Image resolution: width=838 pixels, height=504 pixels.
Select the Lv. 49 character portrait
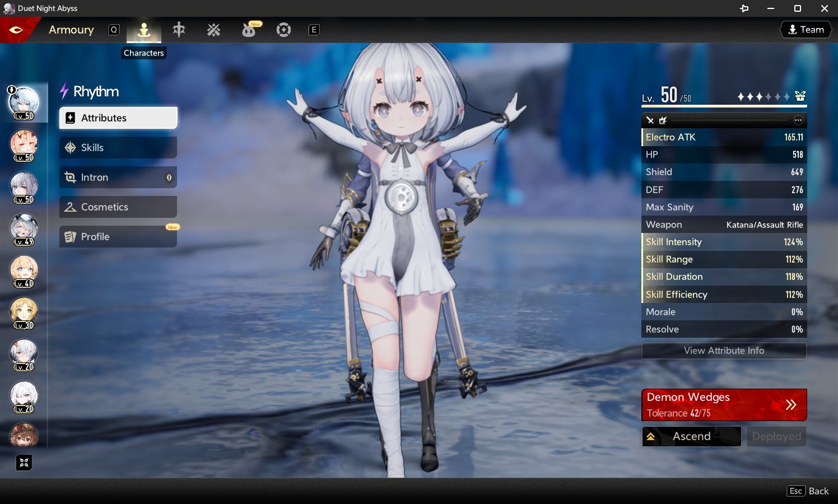(x=24, y=229)
